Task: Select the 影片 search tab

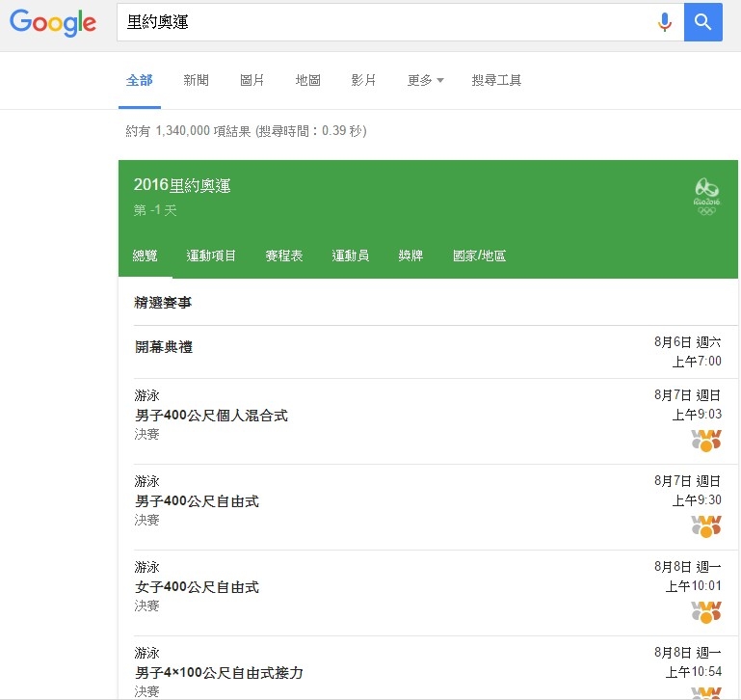Action: tap(363, 80)
